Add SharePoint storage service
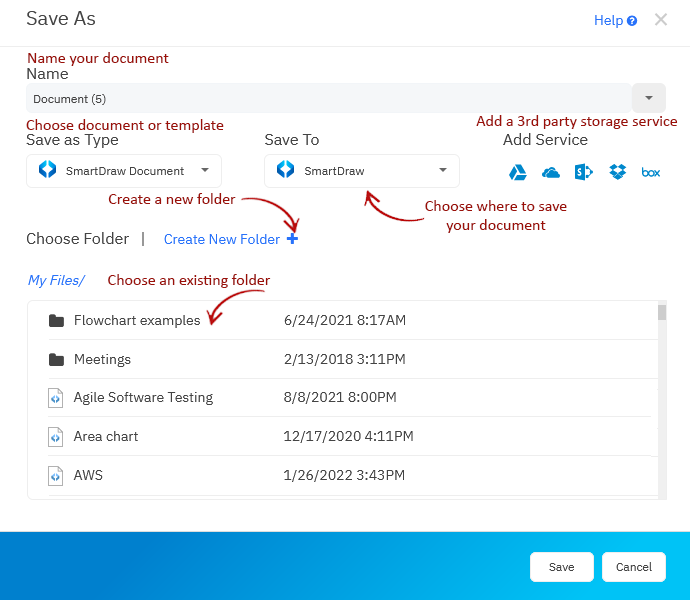Viewport: 690px width, 600px height. pos(584,172)
